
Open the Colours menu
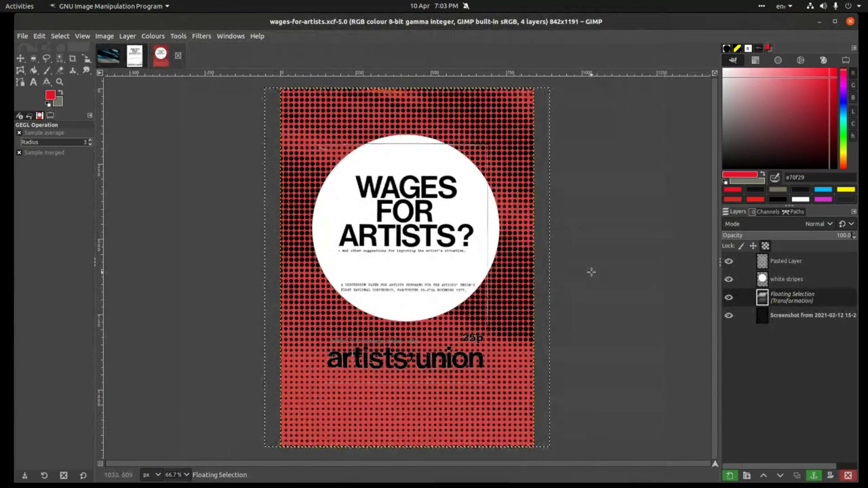pos(153,36)
